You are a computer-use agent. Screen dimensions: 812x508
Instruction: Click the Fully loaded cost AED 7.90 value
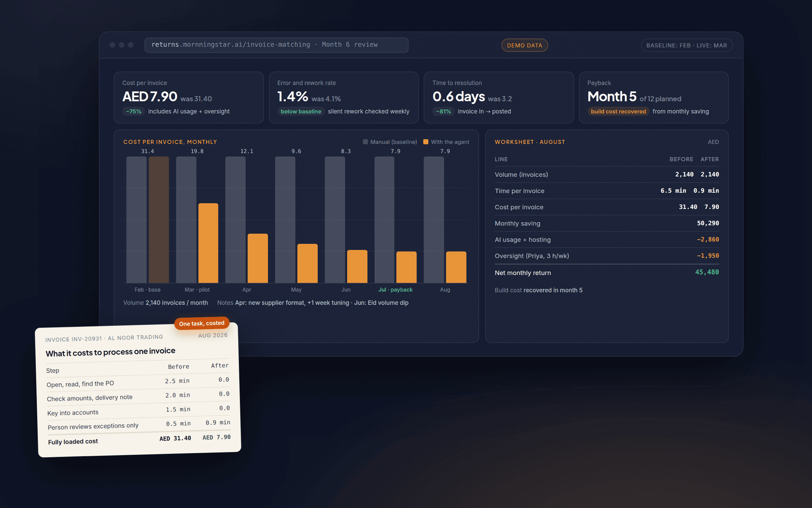coord(217,437)
